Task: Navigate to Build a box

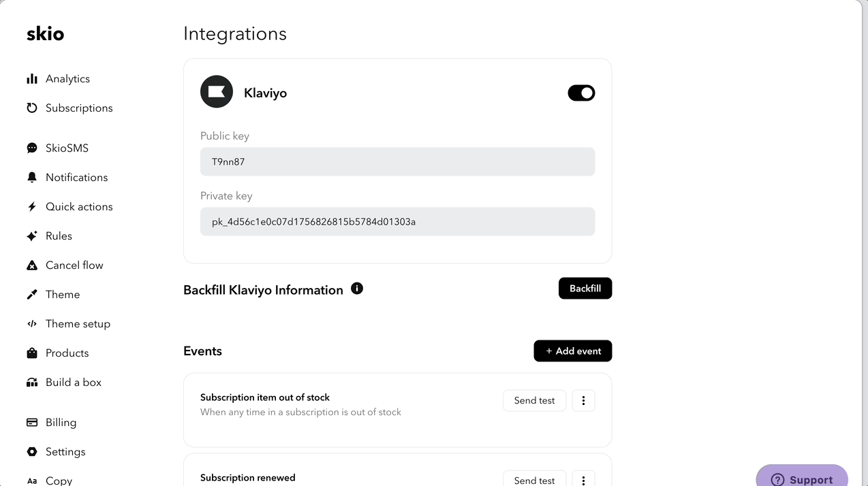Action: [72, 382]
